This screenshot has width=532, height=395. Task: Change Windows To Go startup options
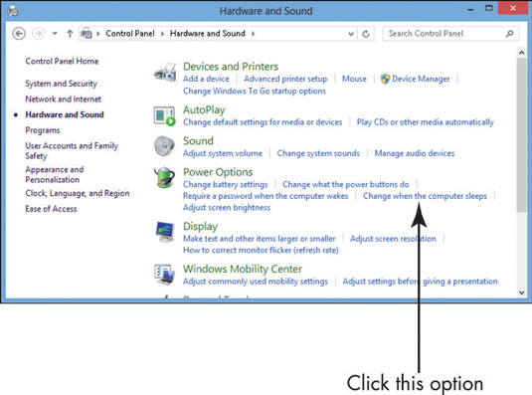[x=255, y=91]
